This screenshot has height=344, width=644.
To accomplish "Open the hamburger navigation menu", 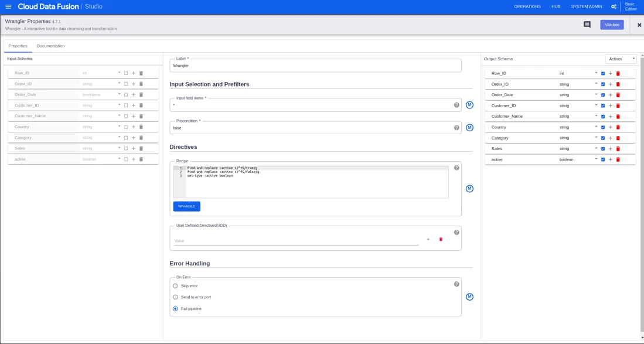I will (8, 6).
